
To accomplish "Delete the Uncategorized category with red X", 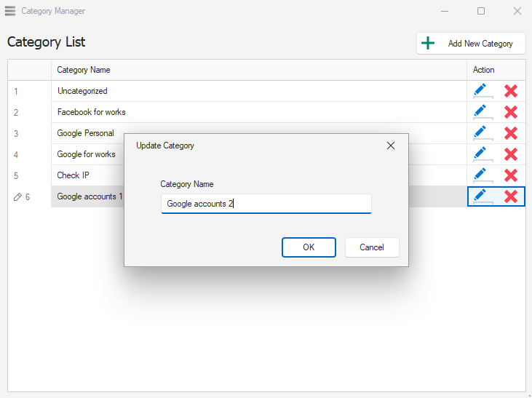I will pos(511,91).
